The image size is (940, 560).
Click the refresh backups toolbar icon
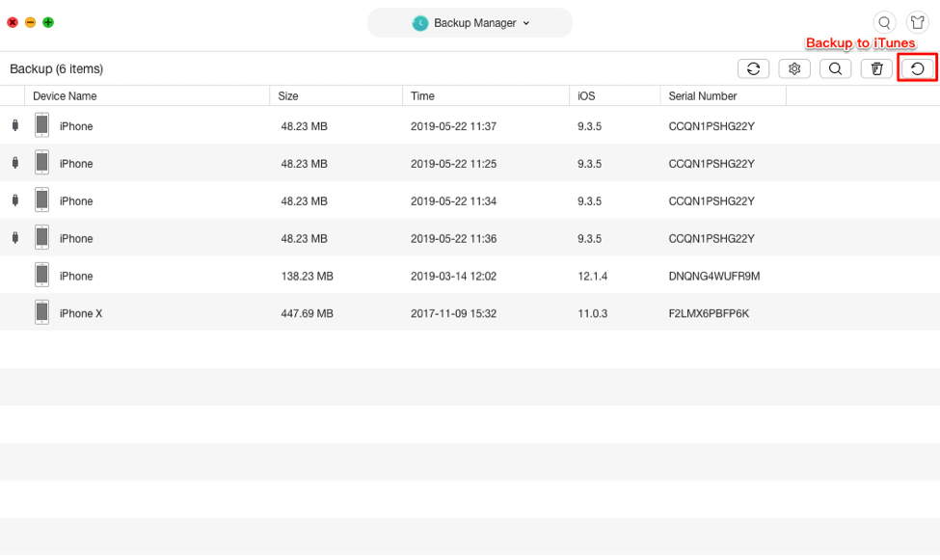[x=754, y=69]
